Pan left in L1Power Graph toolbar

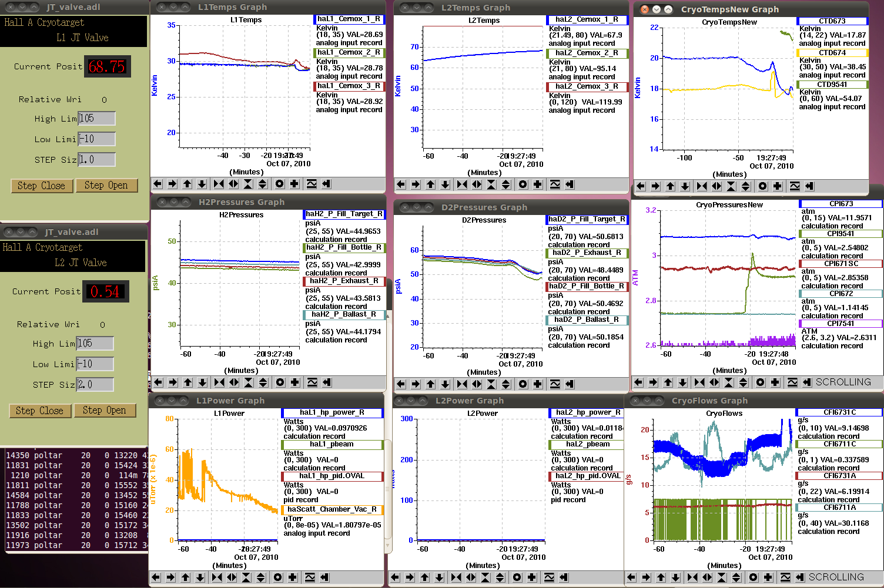coord(156,577)
